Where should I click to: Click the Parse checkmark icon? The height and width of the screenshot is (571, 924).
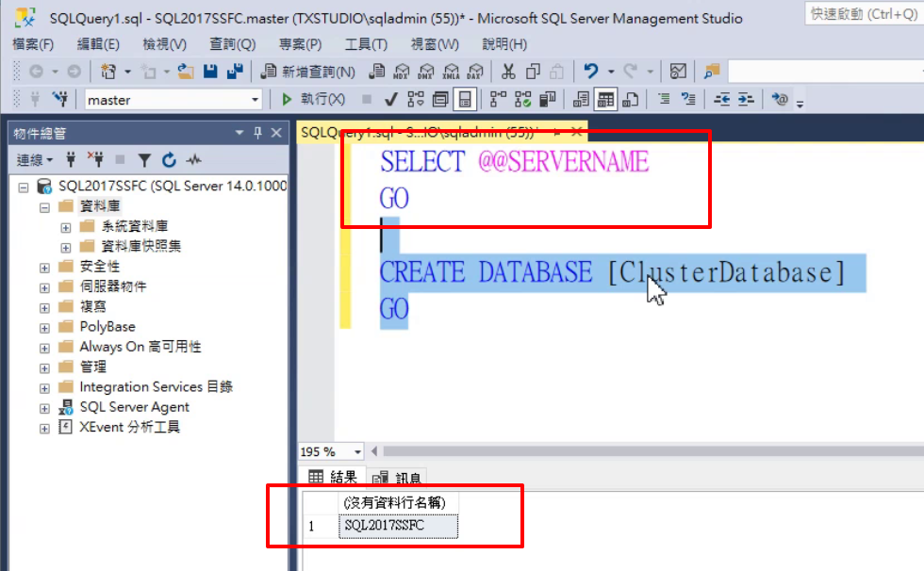pos(390,100)
